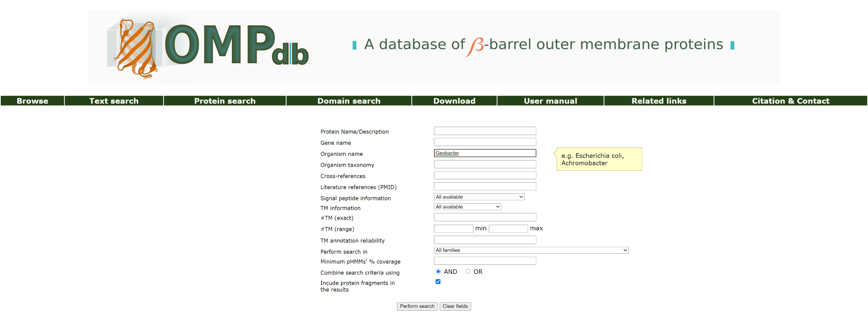The width and height of the screenshot is (868, 331).
Task: Go to the Text search tab
Action: [x=114, y=101]
